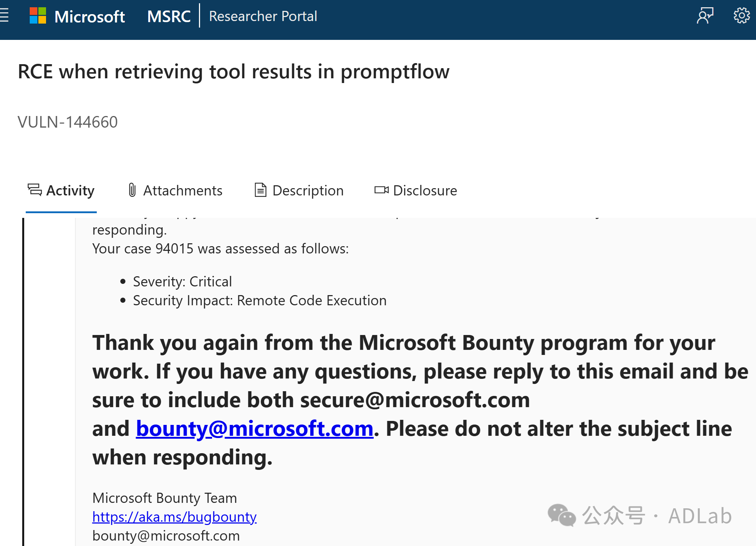Screen dimensions: 756x546
Task: Click the Microsoft wordmark text
Action: [x=90, y=17]
